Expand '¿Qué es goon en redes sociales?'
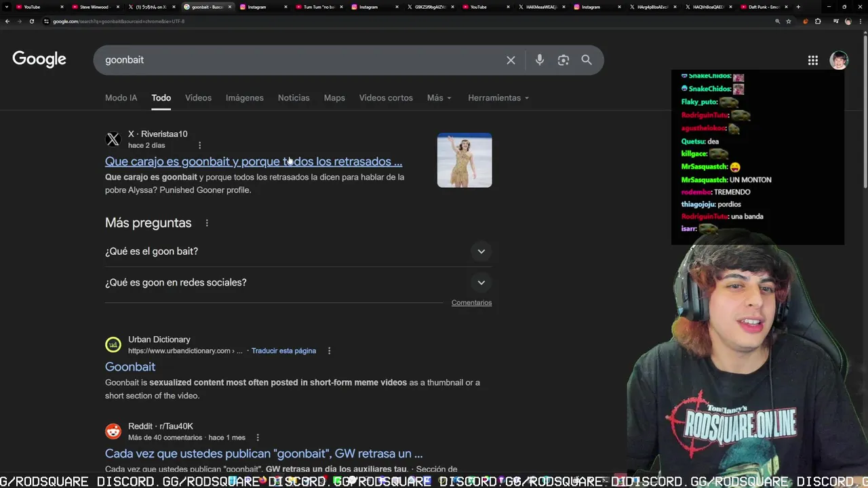Image resolution: width=868 pixels, height=488 pixels. (x=298, y=283)
